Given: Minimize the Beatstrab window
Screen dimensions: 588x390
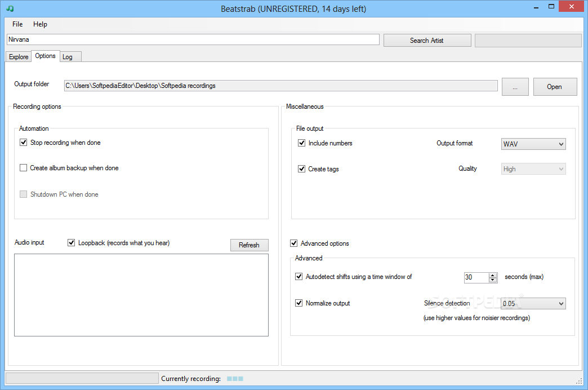Looking at the screenshot, I should tap(536, 7).
